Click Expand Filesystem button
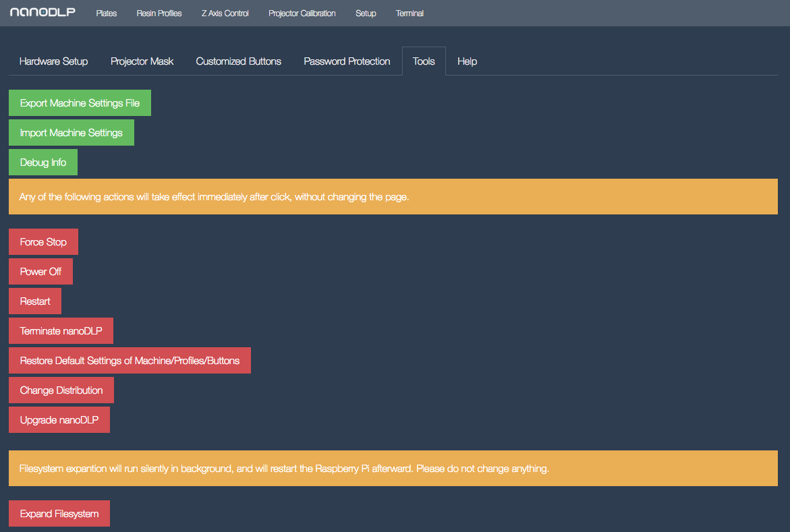This screenshot has height=532, width=790. (59, 514)
